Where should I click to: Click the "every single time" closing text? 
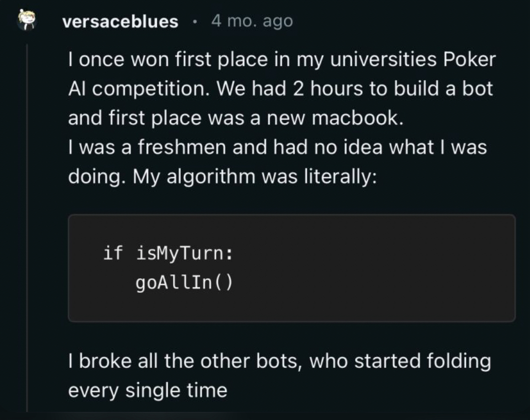click(x=147, y=390)
